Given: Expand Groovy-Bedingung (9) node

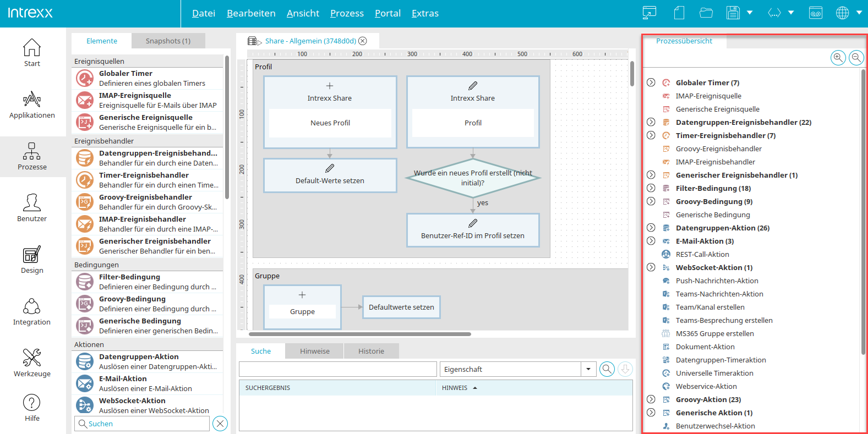Looking at the screenshot, I should (651, 201).
